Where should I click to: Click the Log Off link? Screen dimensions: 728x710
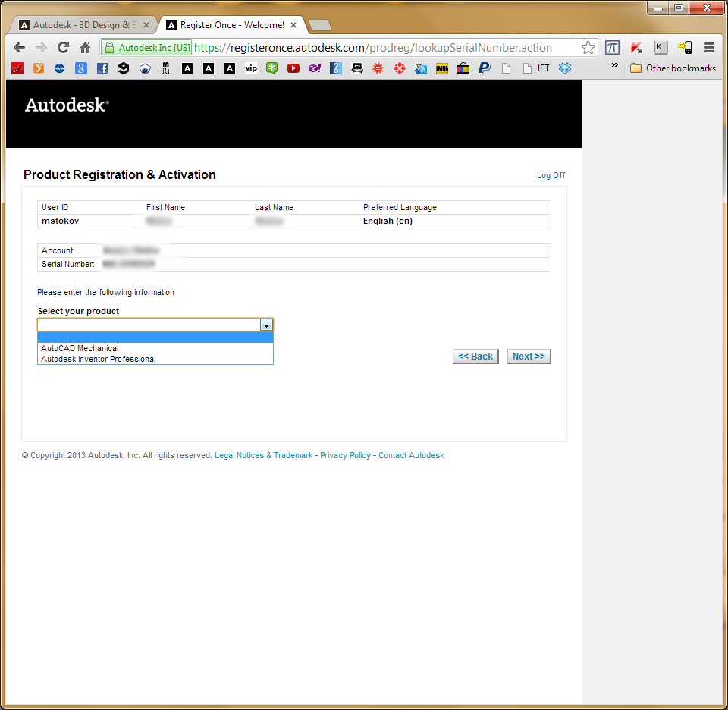tap(551, 175)
